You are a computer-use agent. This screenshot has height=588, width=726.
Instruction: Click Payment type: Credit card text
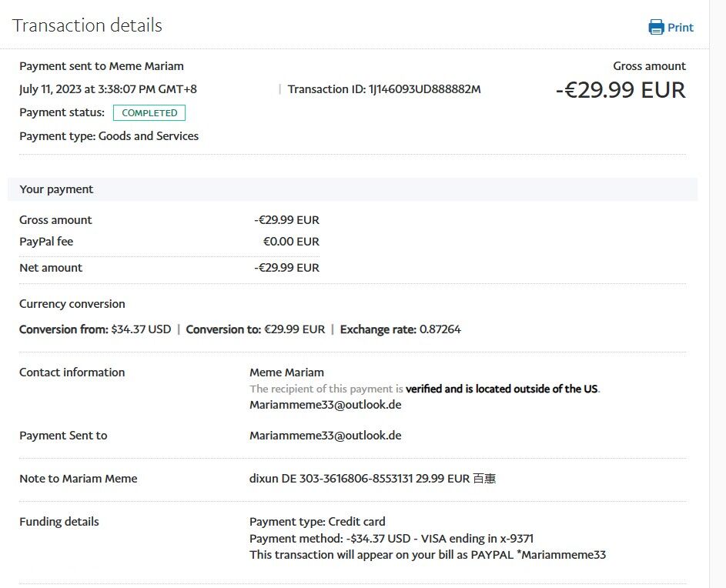(x=317, y=522)
